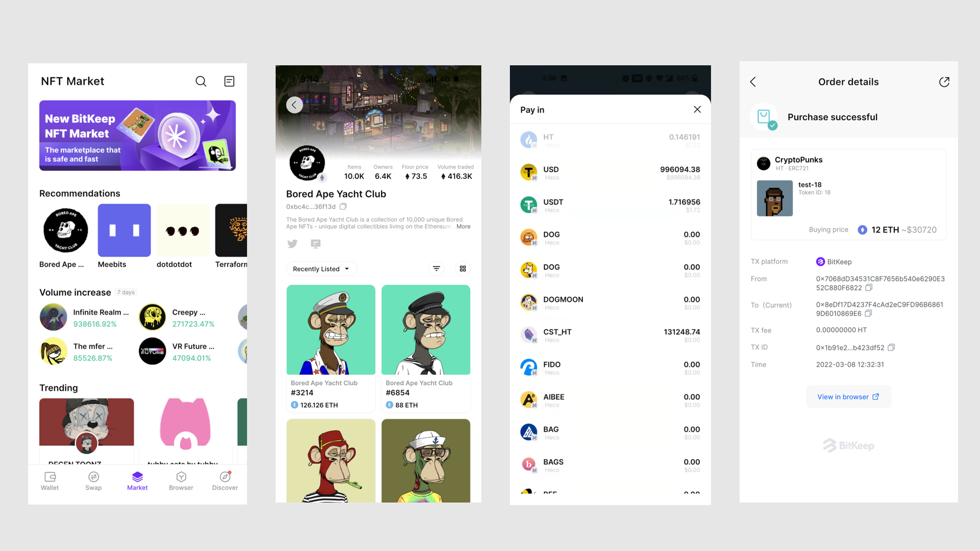This screenshot has height=551, width=980.
Task: Close the Pay in panel
Action: click(x=697, y=110)
